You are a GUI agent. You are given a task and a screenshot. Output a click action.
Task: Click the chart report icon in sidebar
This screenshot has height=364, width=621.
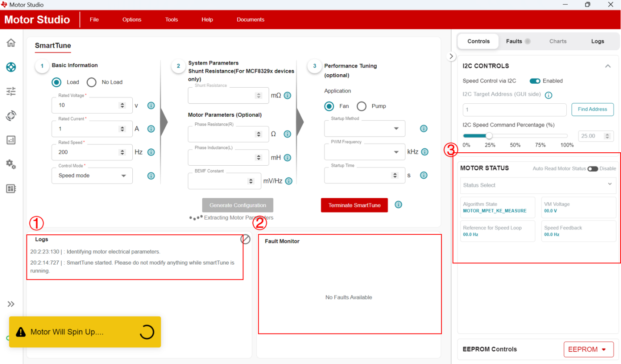pos(11,140)
